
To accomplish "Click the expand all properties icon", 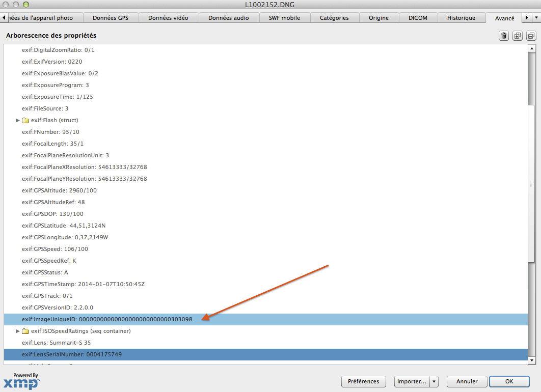I will pos(518,36).
